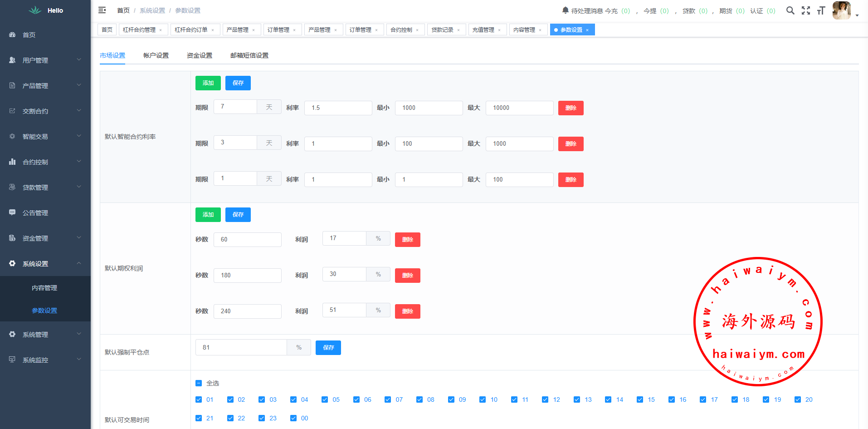Viewport: 868px width, 429px height.
Task: Delete the 60-second profit row
Action: (x=408, y=240)
